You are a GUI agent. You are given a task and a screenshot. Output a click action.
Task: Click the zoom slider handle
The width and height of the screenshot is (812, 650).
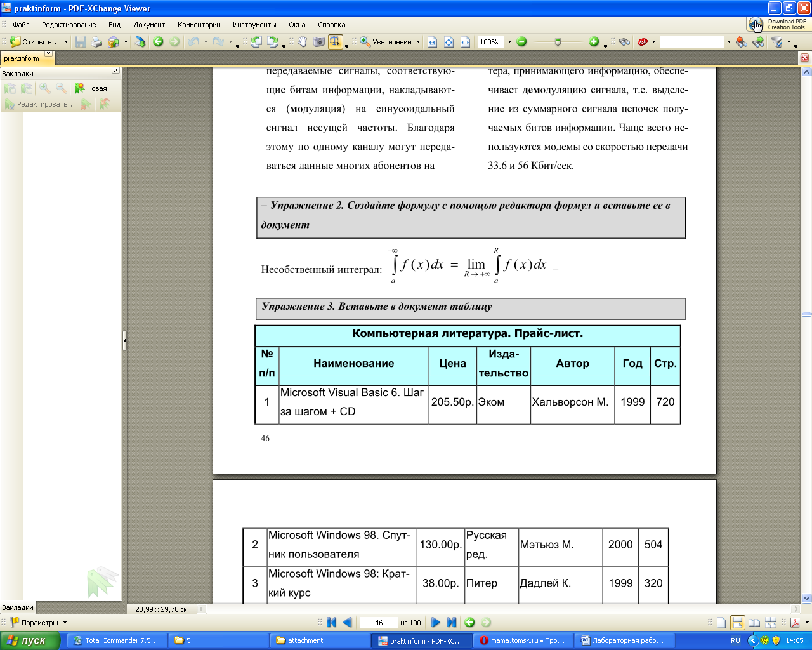(558, 42)
